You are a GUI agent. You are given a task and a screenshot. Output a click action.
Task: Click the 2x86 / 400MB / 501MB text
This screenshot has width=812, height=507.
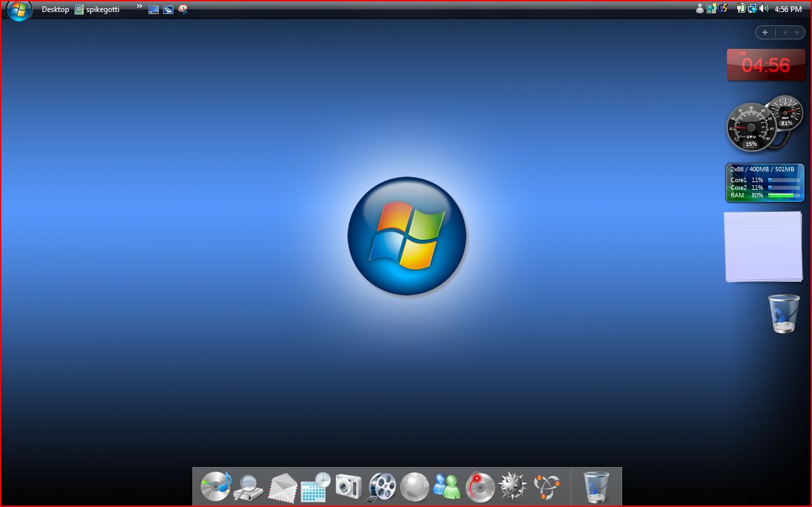[x=762, y=169]
